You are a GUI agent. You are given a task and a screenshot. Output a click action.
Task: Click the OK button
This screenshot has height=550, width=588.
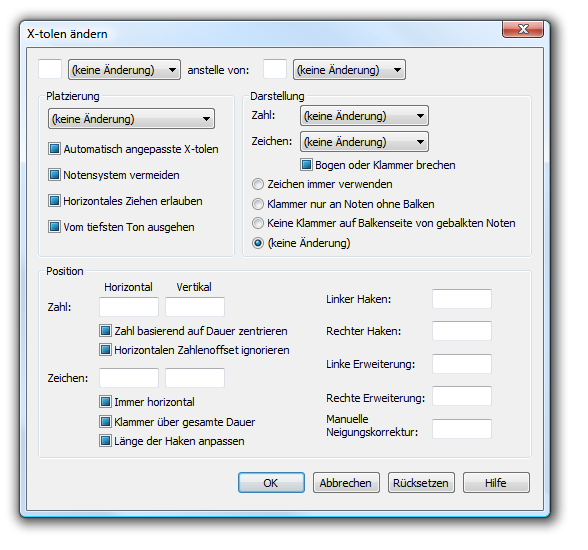271,483
